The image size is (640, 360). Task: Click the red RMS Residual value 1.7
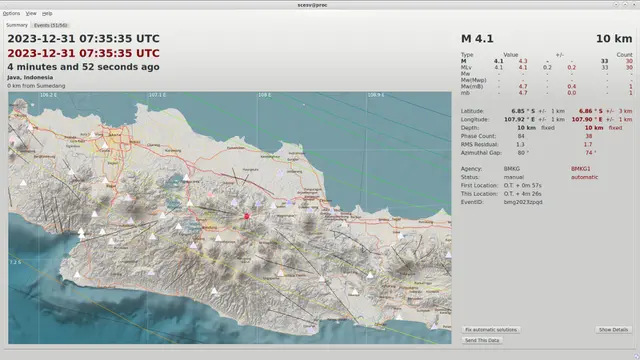pos(588,144)
